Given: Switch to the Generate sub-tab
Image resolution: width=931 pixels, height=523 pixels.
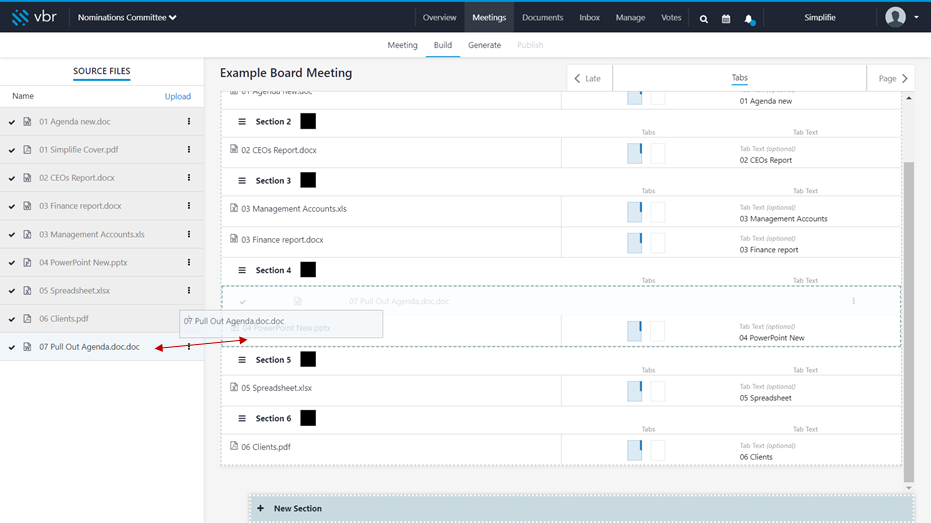Looking at the screenshot, I should tap(484, 45).
